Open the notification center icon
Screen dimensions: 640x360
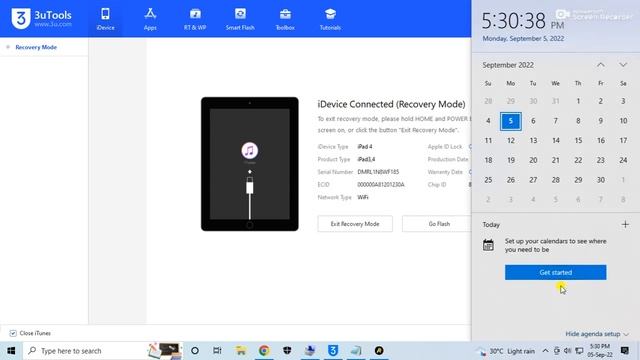[x=624, y=351]
